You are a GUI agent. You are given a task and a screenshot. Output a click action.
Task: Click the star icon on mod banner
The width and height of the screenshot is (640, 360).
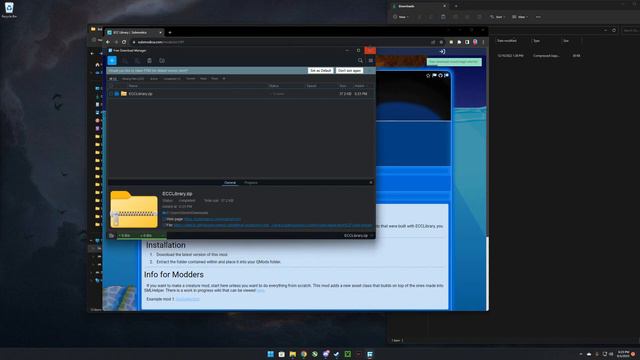coord(428,76)
